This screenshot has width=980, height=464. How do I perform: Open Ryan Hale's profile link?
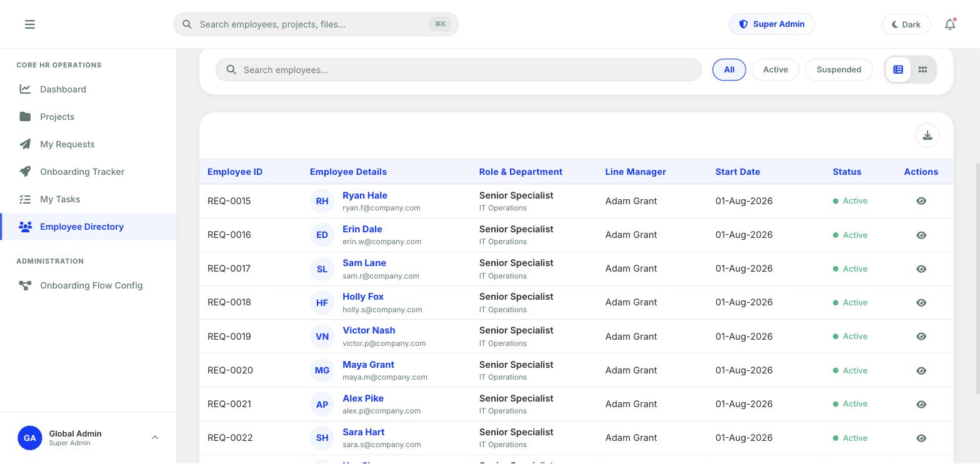(365, 195)
